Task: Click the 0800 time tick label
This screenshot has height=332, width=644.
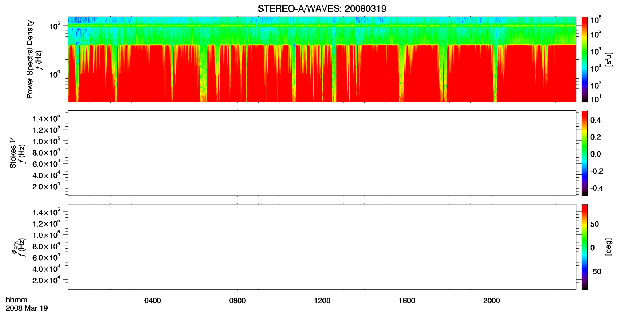Action: pyautogui.click(x=237, y=301)
